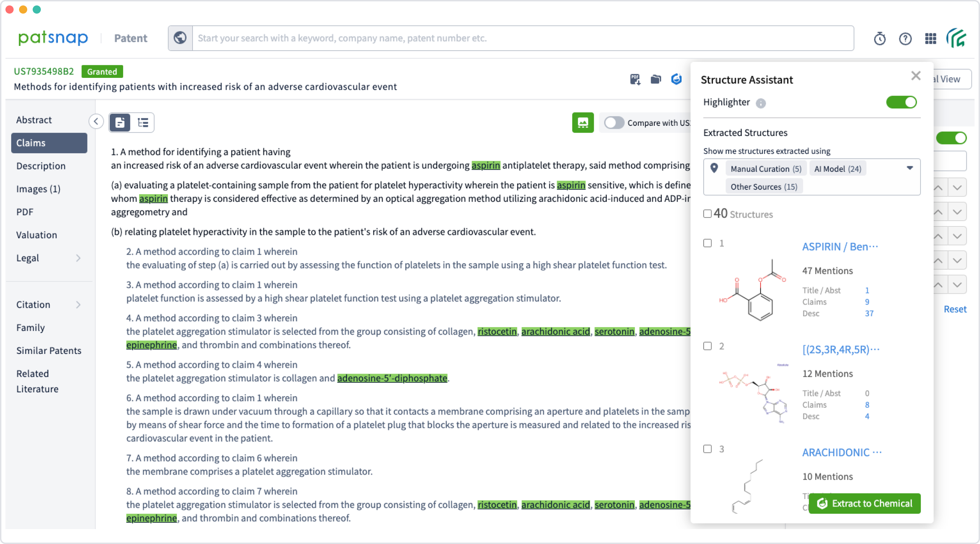Screen dimensions: 980x544
Task: Expand the Legal sidebar section
Action: [78, 258]
